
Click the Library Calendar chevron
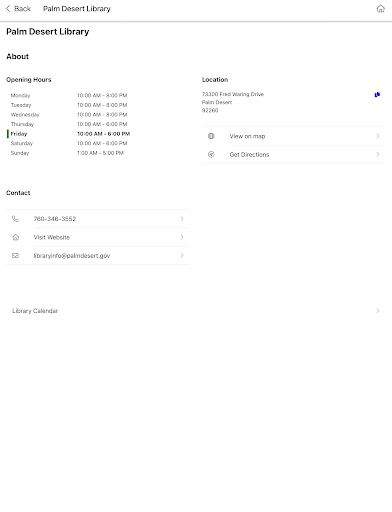[x=378, y=311]
